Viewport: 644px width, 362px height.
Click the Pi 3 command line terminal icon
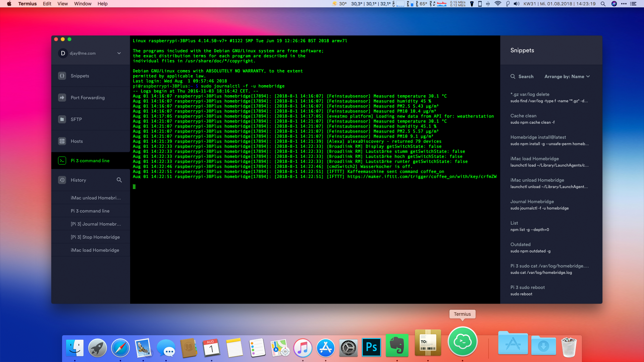(62, 161)
